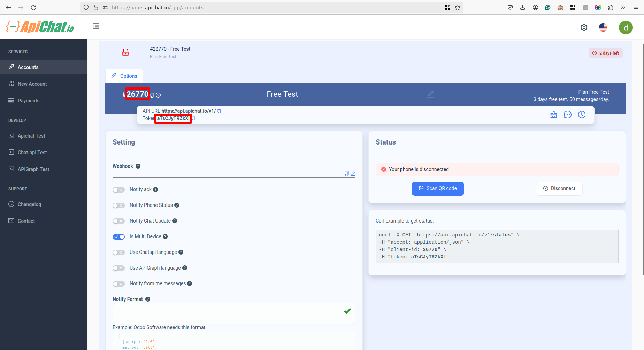Image resolution: width=644 pixels, height=350 pixels.
Task: Reload the browser page
Action: (33, 7)
